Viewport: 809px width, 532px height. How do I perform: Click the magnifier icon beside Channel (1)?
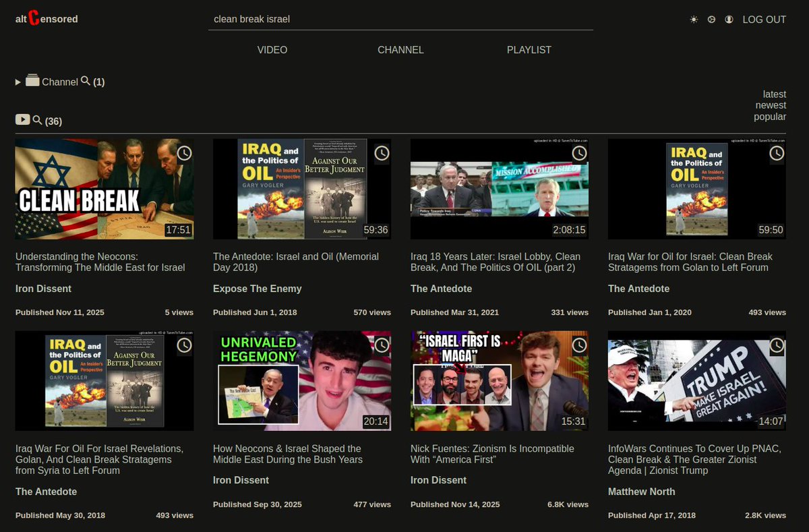point(86,81)
